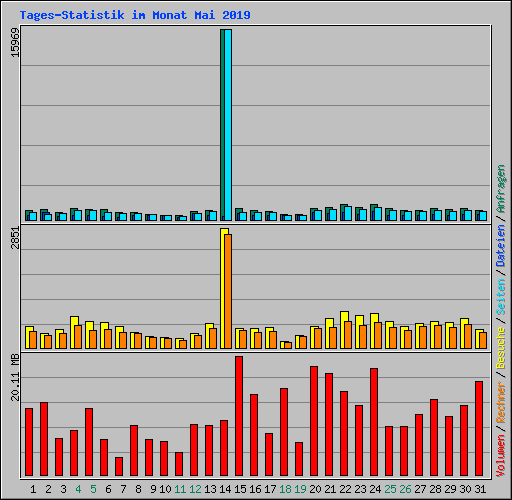Click the x-axis day label 31
The width and height of the screenshot is (512, 500).
click(x=480, y=489)
